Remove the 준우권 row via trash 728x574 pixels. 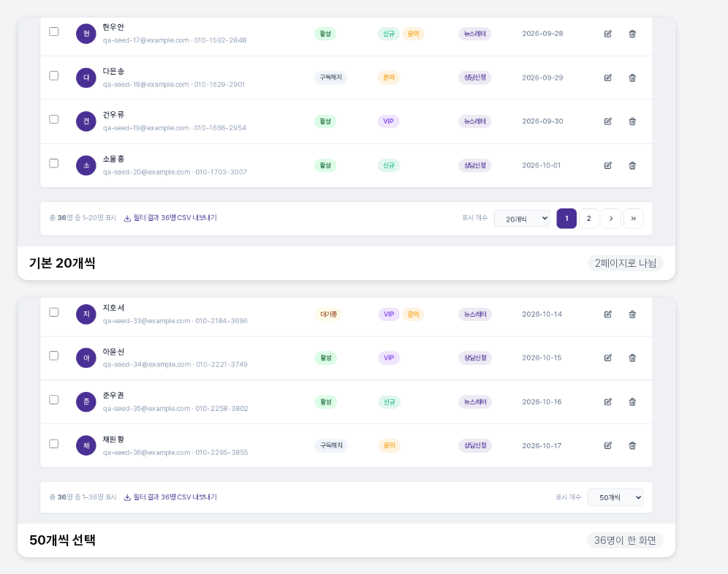coord(632,401)
